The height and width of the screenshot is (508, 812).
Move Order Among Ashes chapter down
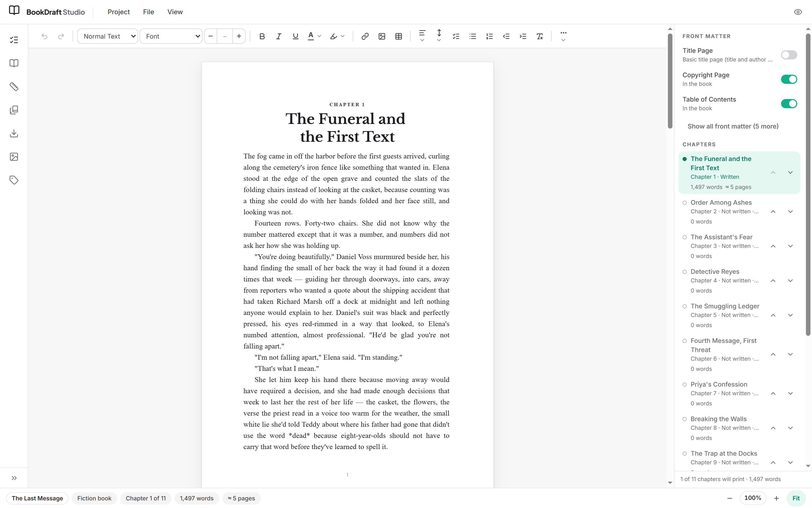[790, 212]
